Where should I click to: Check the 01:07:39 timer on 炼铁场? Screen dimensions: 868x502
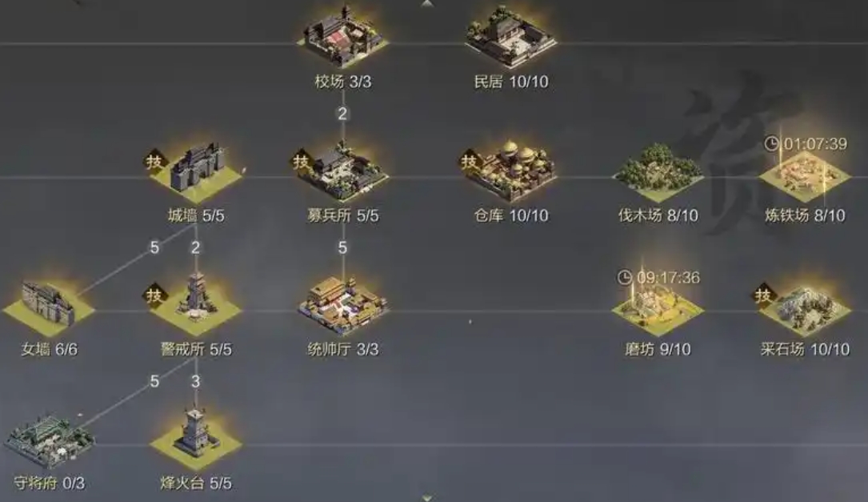806,143
